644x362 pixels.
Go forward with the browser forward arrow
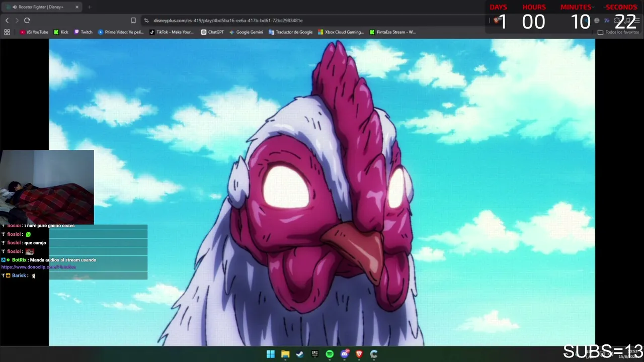(17, 20)
